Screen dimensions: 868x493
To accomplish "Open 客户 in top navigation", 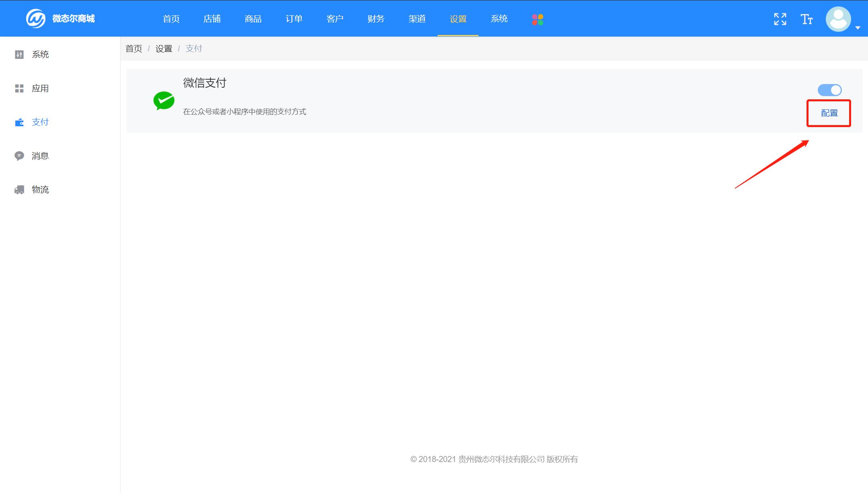I will coord(335,18).
